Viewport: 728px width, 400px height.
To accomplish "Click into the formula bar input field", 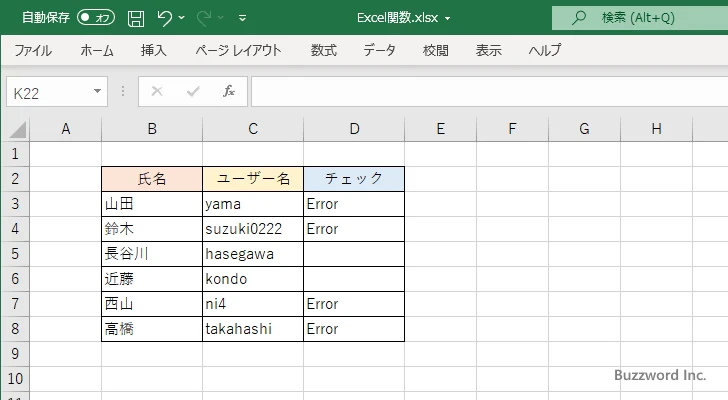I will coord(480,91).
